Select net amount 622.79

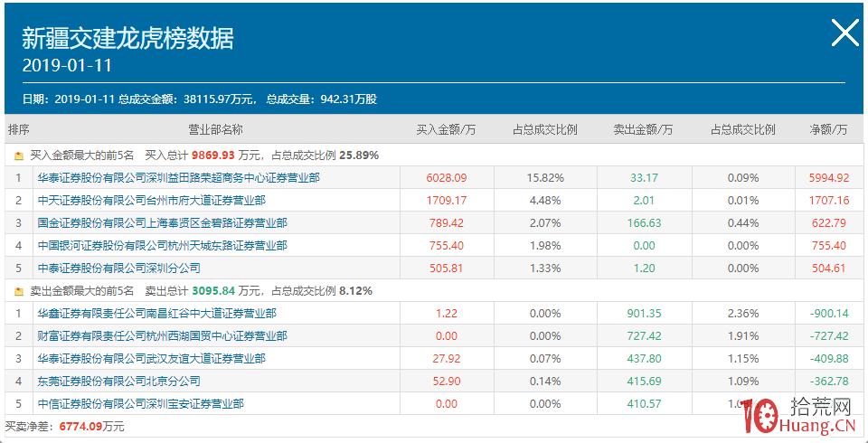pyautogui.click(x=828, y=223)
